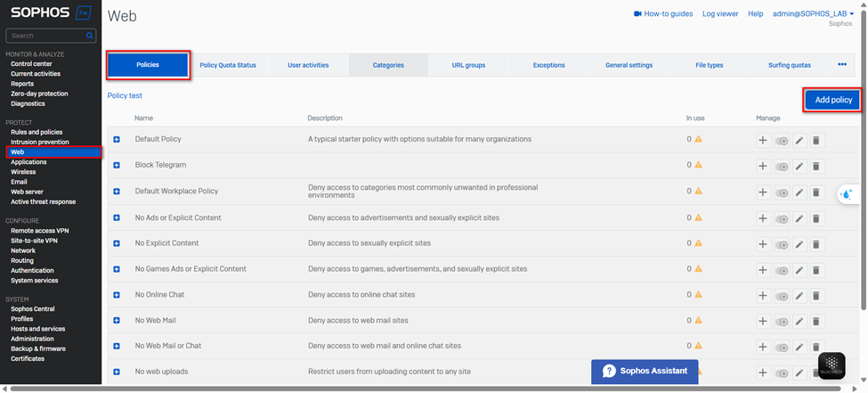The image size is (868, 393).
Task: Click the sidebar Search input field
Action: tap(46, 36)
